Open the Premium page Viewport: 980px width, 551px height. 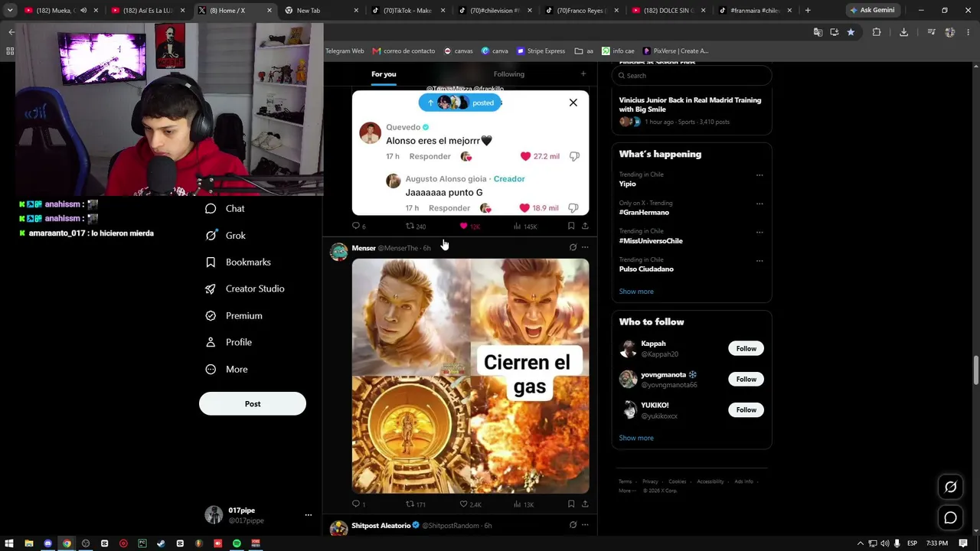[x=234, y=315]
